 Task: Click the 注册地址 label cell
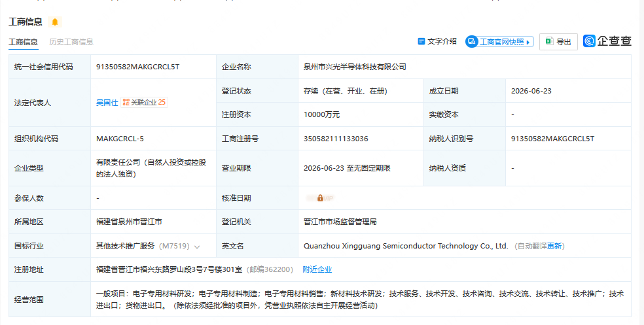(x=50, y=269)
